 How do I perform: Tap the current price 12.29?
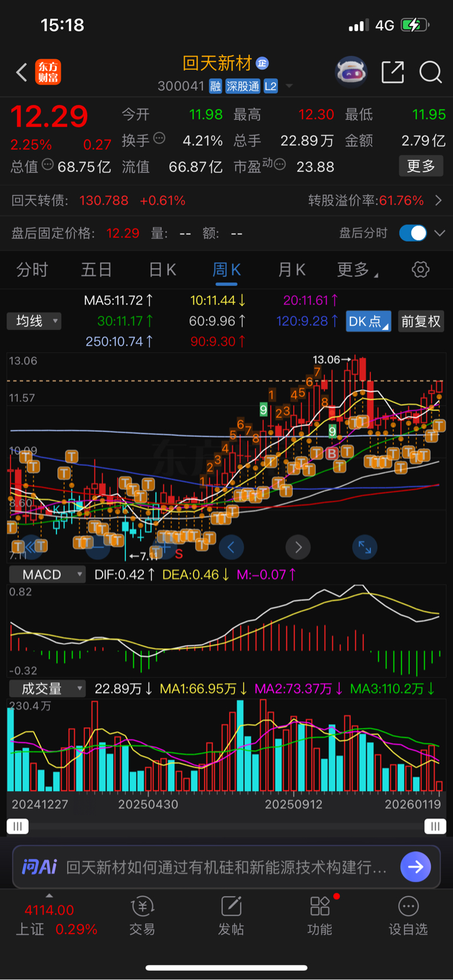[49, 116]
